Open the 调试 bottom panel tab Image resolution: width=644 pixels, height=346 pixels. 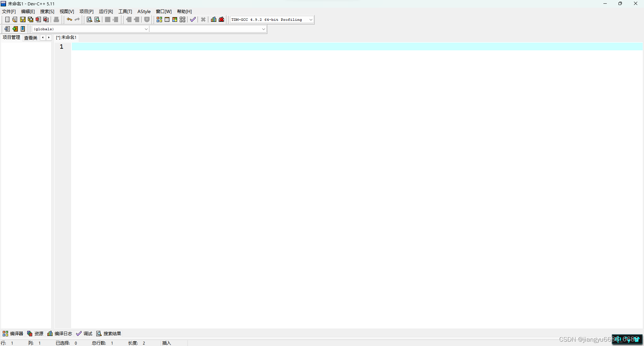coord(84,334)
